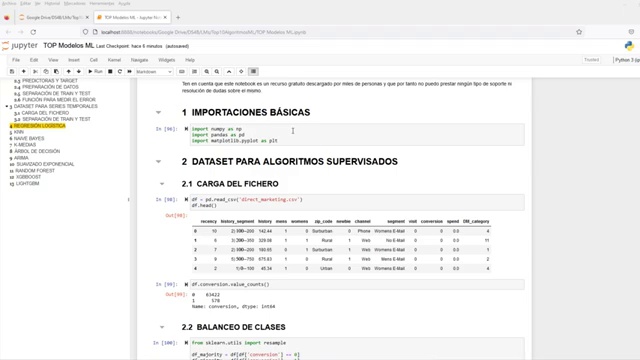
Task: Reload the page in the browser
Action: [33, 32]
